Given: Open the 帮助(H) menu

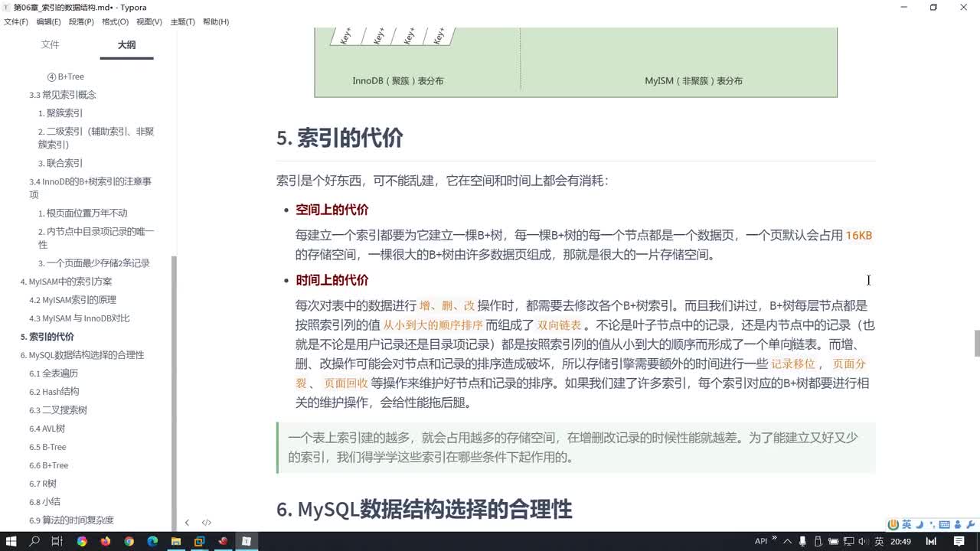Looking at the screenshot, I should point(216,21).
